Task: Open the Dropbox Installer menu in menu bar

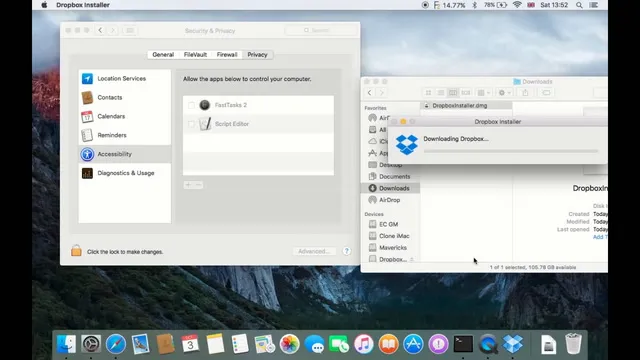Action: 83,5
